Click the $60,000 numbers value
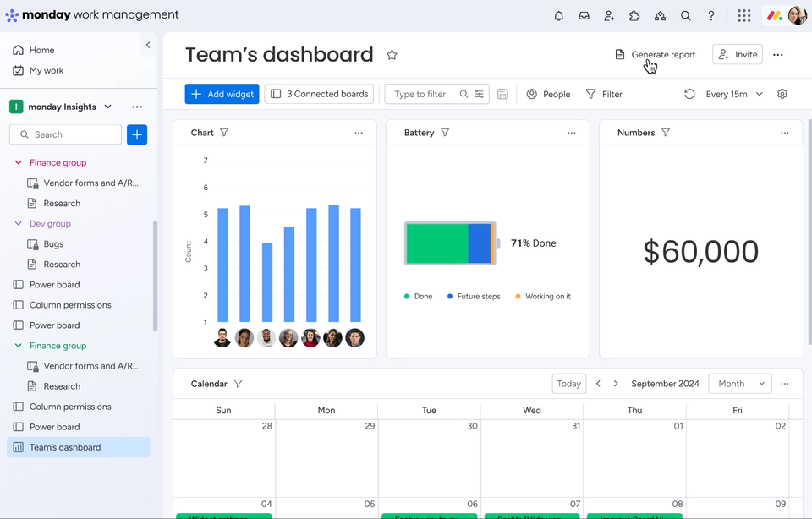The image size is (812, 519). (x=700, y=252)
